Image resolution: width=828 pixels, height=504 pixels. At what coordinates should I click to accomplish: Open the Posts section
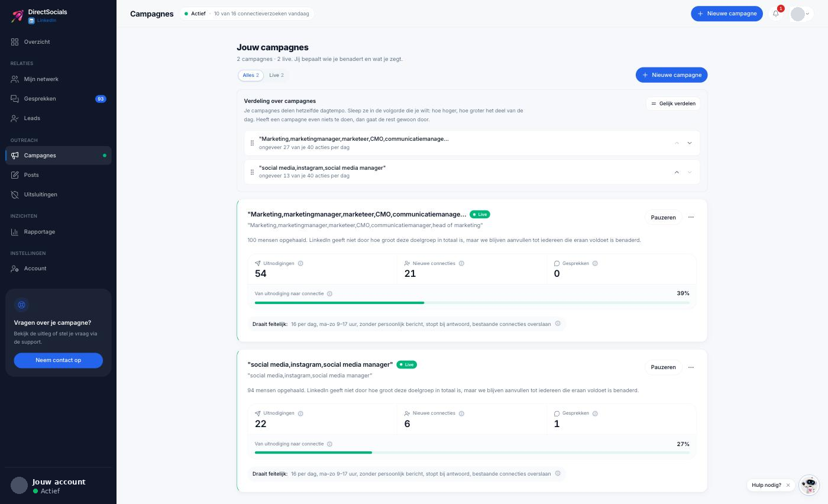(x=58, y=175)
